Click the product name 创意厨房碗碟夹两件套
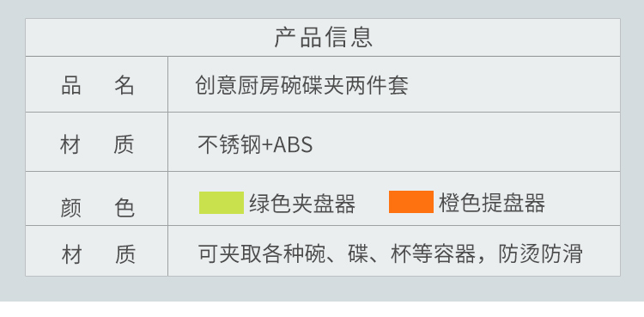Viewport: 644px width, 317px height. (302, 86)
